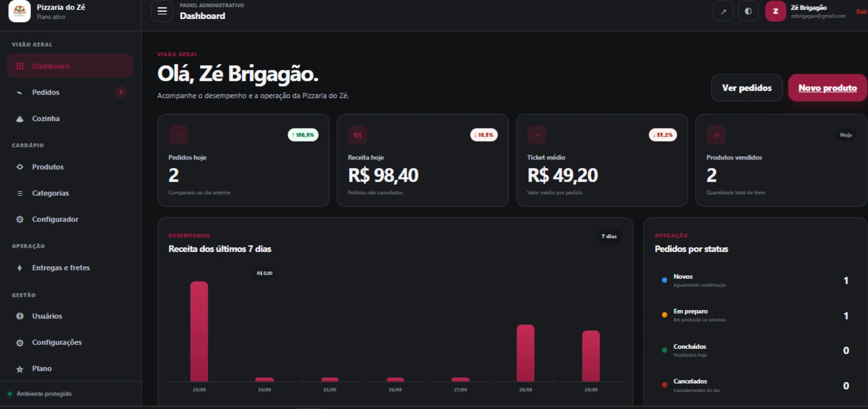Click the Em preparo status row
The image size is (868, 409).
(755, 316)
